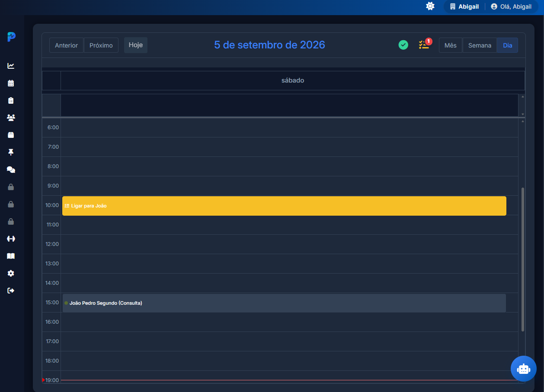Open the clipboard list sidebar icon

pos(11,100)
